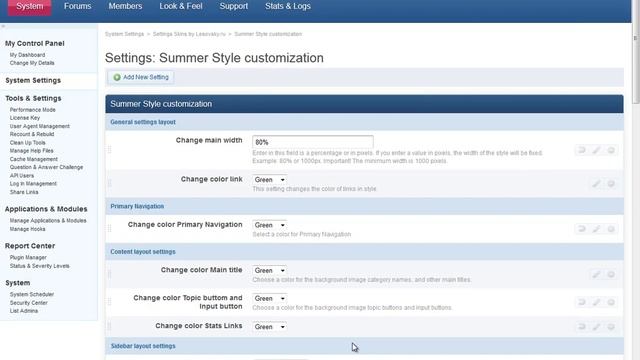Click the green plus icon of Add New Setting
Image resolution: width=640 pixels, height=360 pixels.
[x=117, y=77]
